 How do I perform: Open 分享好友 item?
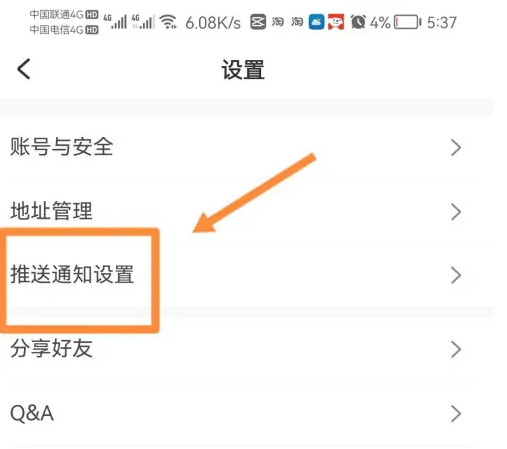point(246,348)
